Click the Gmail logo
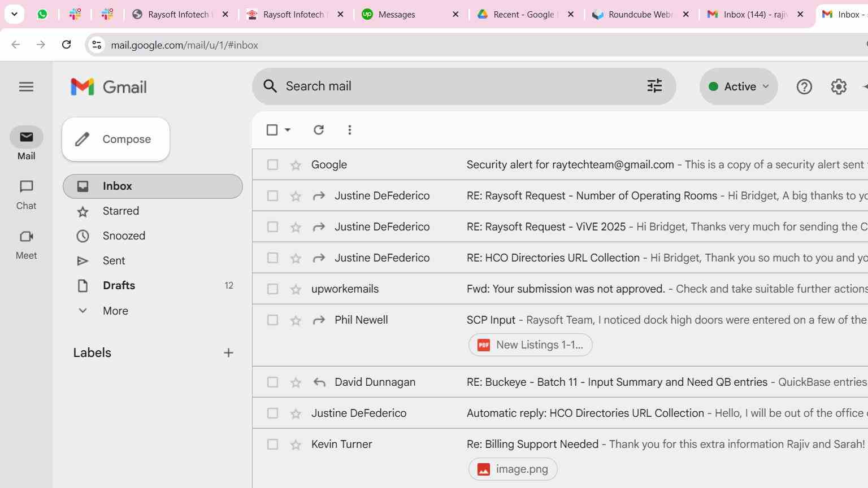Viewport: 868px width, 488px height. coord(109,87)
